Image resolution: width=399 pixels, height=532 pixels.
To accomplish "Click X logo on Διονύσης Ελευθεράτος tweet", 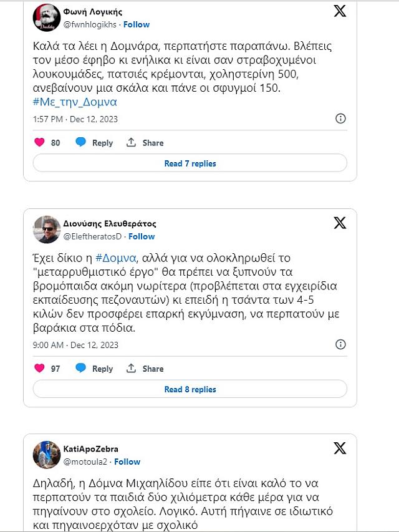I will (x=340, y=223).
